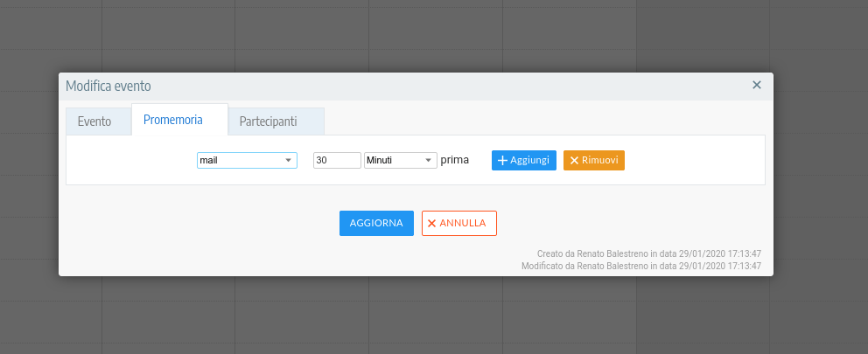
Task: Click the arrow of the mail combo box
Action: [x=288, y=161]
